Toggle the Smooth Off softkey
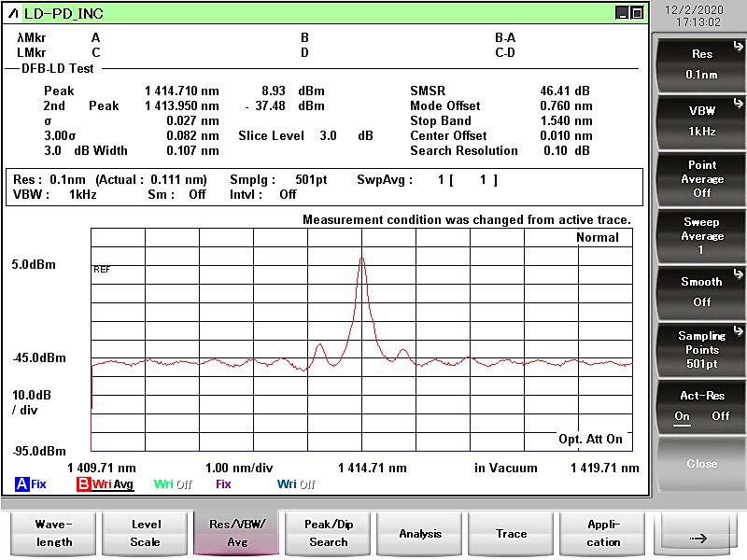The width and height of the screenshot is (747, 560). (701, 291)
